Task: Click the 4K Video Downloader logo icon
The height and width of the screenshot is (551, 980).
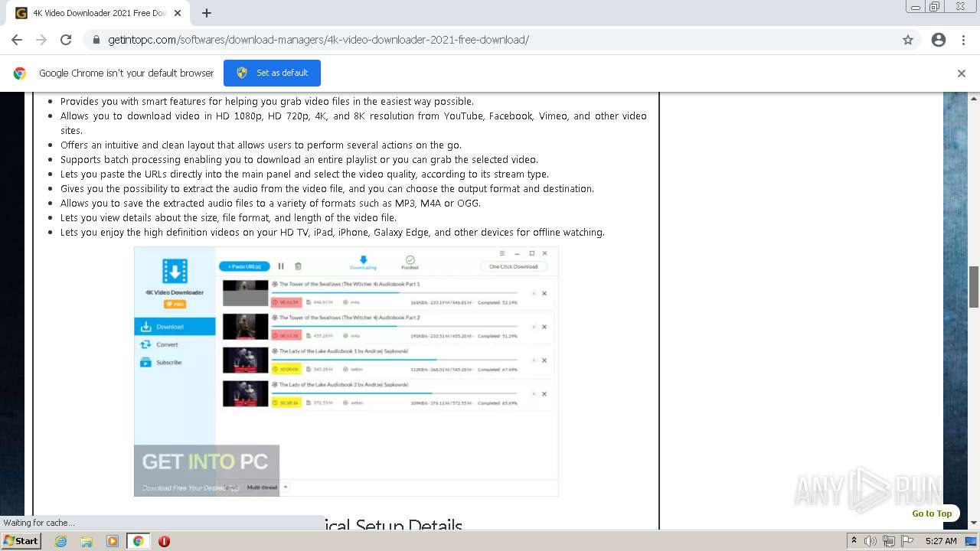Action: tap(175, 271)
